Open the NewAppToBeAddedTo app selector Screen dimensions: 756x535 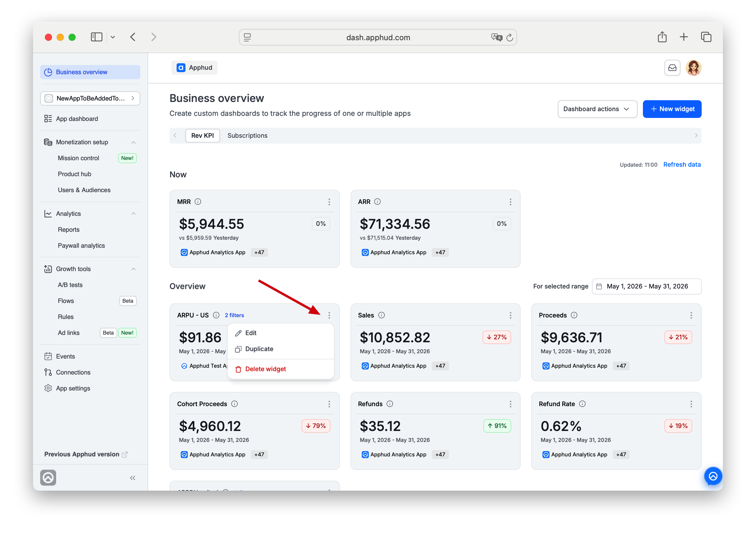pos(90,98)
